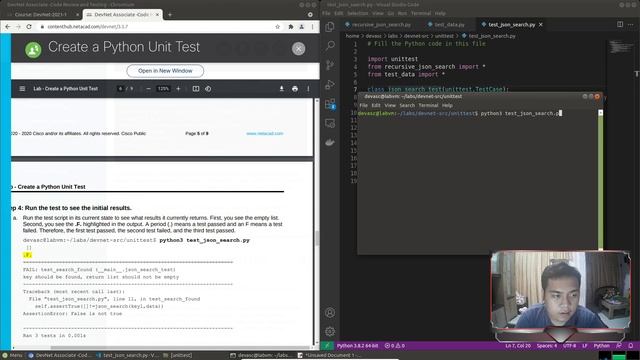640x360 pixels.
Task: Open Chromium three-dot menu
Action: [312, 27]
